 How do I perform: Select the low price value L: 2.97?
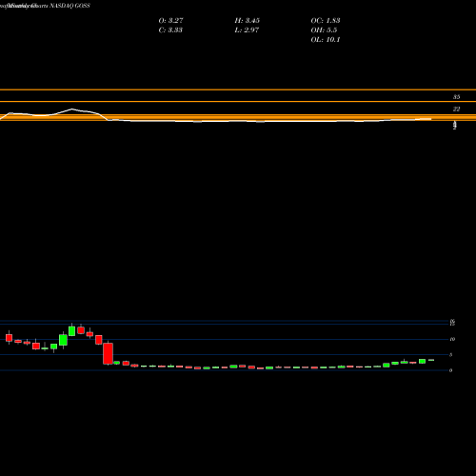click(x=247, y=30)
